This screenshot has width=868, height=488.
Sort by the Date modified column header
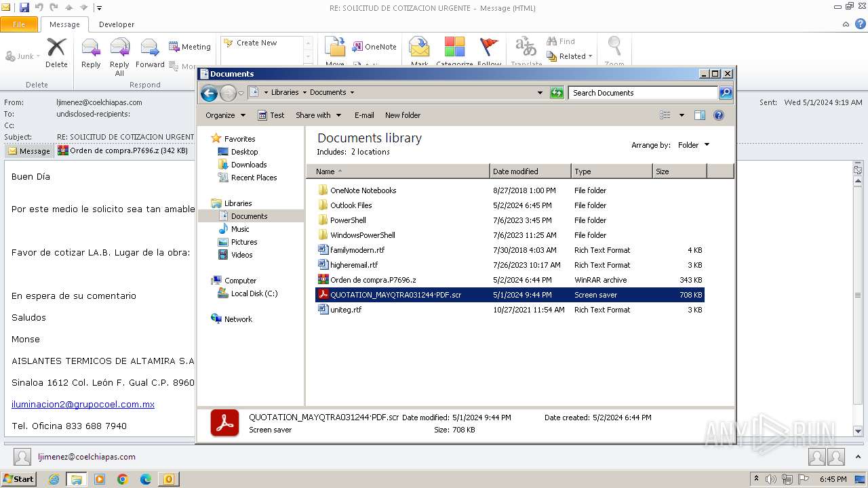click(x=530, y=171)
